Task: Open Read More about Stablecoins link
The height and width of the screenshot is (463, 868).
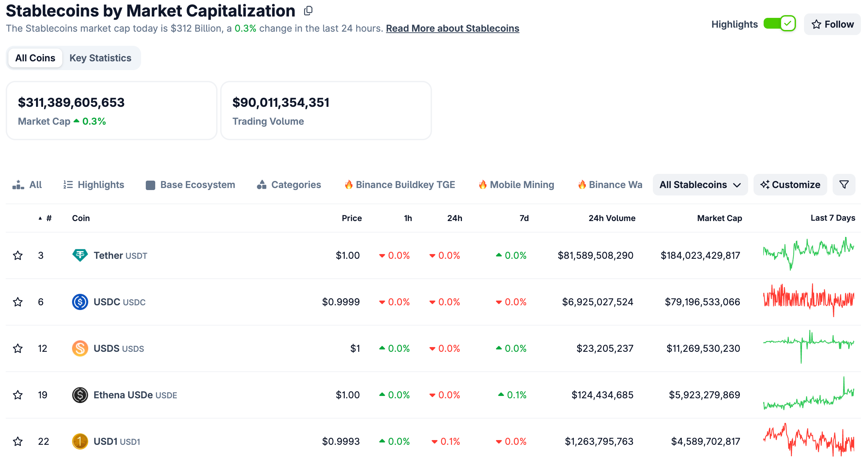Action: click(452, 28)
